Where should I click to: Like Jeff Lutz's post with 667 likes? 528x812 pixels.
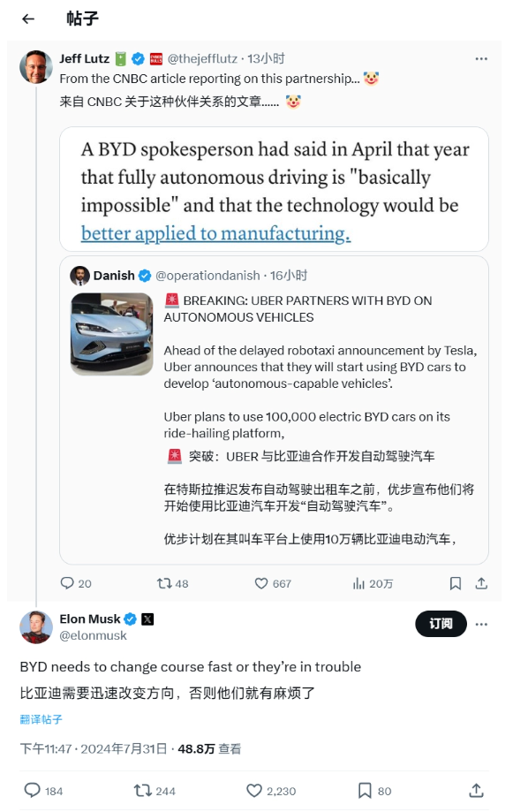(x=262, y=583)
